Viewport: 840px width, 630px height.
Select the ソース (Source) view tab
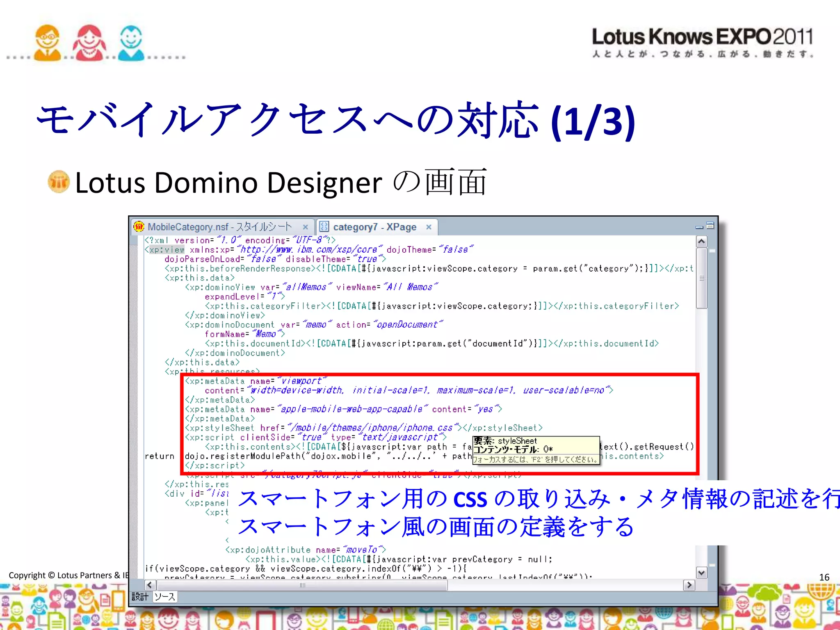click(x=165, y=597)
